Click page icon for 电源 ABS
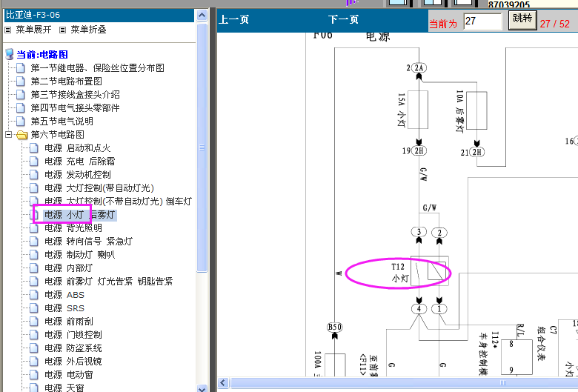Screen dimensions: 578x392 coord(34,295)
